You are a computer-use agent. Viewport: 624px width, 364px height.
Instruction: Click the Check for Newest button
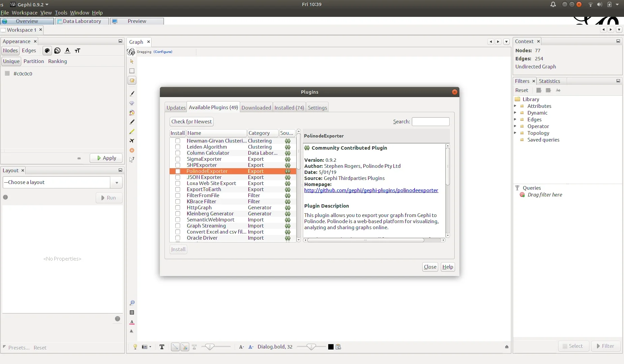(192, 122)
